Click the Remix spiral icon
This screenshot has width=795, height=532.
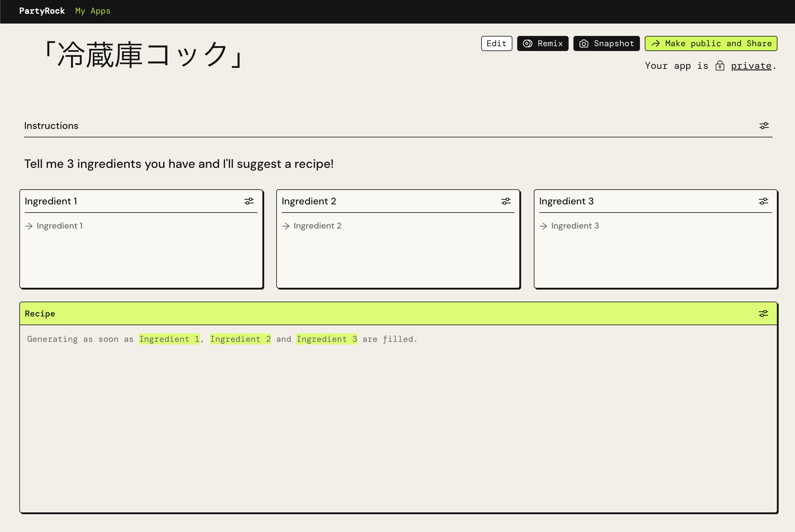click(x=527, y=44)
